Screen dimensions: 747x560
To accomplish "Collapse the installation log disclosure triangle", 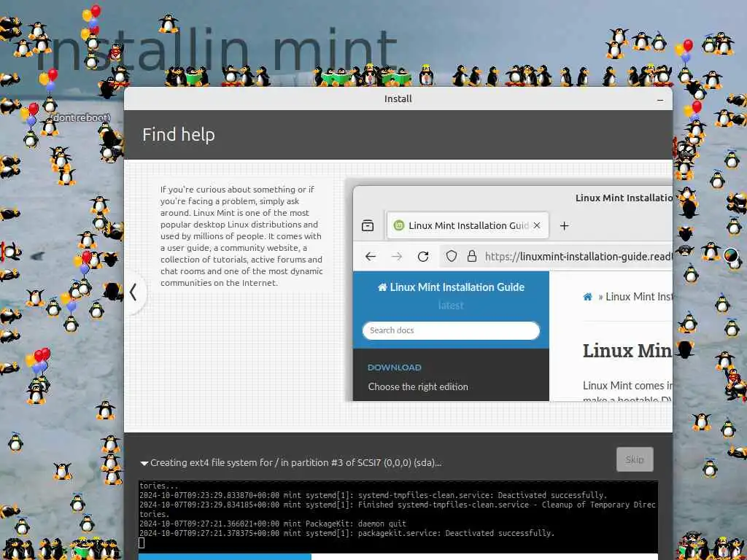I will [x=144, y=463].
